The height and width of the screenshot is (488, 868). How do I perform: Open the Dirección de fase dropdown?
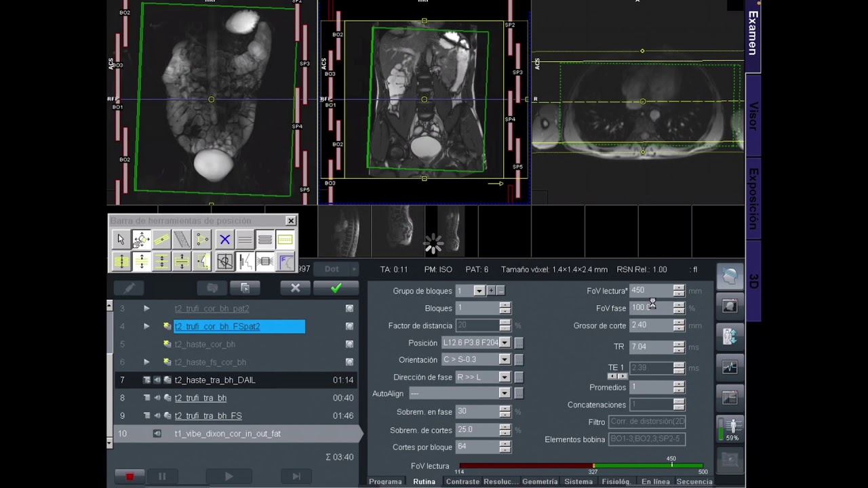pos(505,377)
